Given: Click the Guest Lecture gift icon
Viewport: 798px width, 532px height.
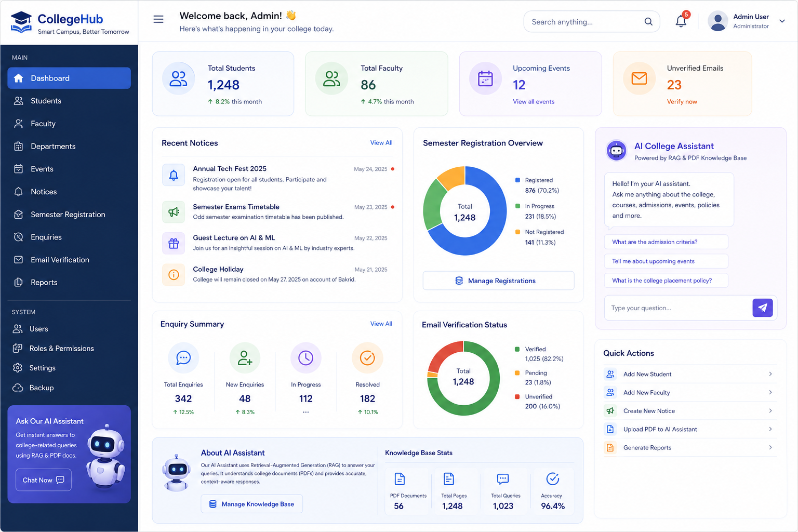Looking at the screenshot, I should (174, 243).
